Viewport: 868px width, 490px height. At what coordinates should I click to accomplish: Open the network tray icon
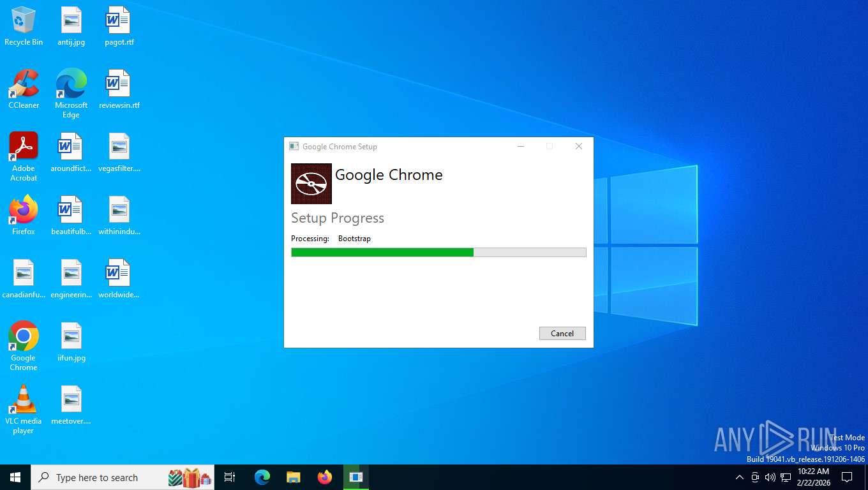coord(786,477)
